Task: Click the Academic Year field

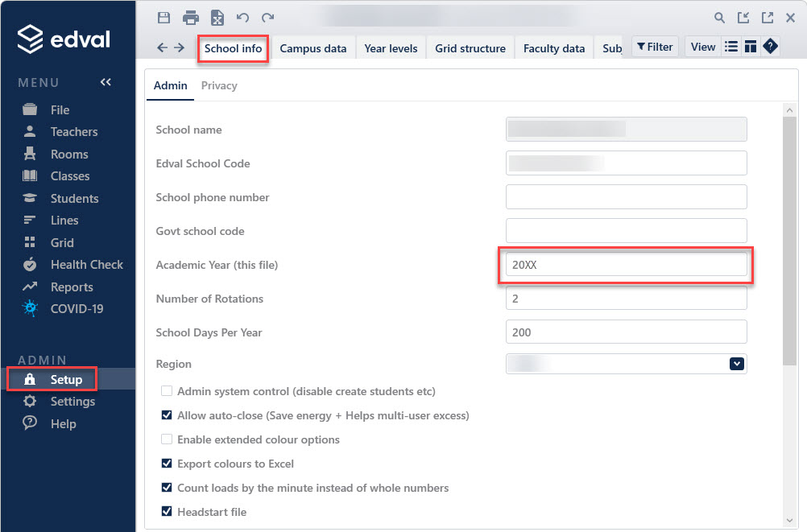Action: [627, 265]
